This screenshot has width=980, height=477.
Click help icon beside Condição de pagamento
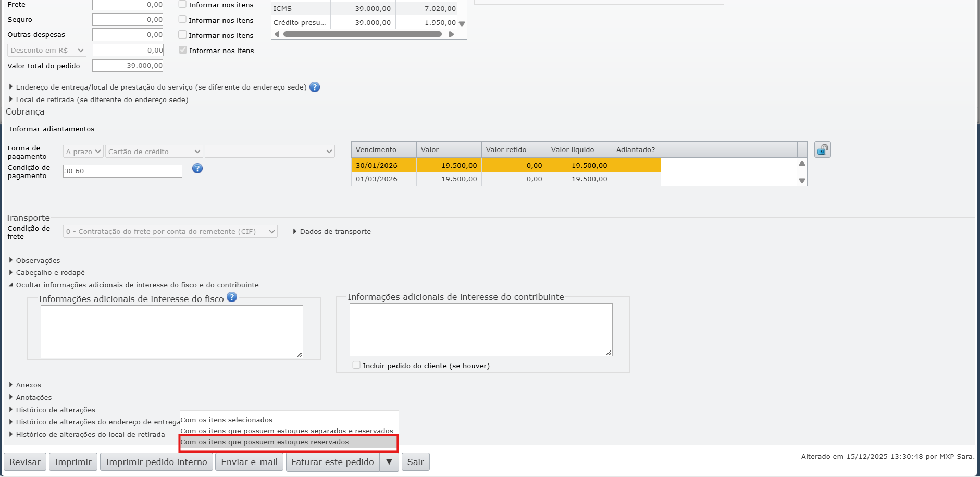pyautogui.click(x=197, y=168)
